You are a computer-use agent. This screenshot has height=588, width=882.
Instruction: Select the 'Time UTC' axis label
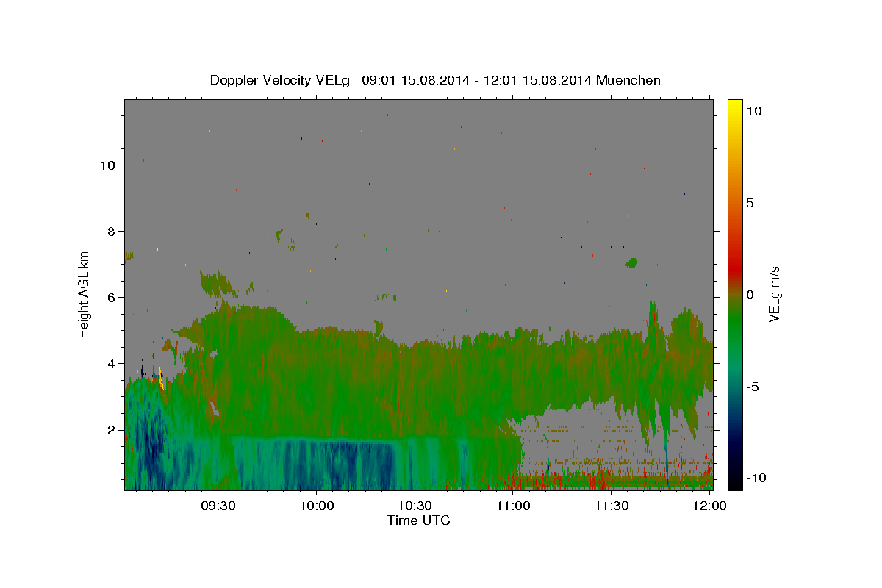[418, 520]
